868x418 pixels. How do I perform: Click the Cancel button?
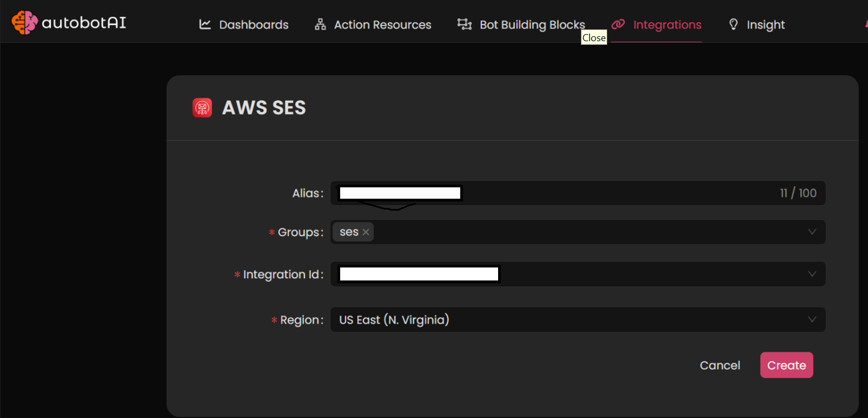[x=720, y=365]
